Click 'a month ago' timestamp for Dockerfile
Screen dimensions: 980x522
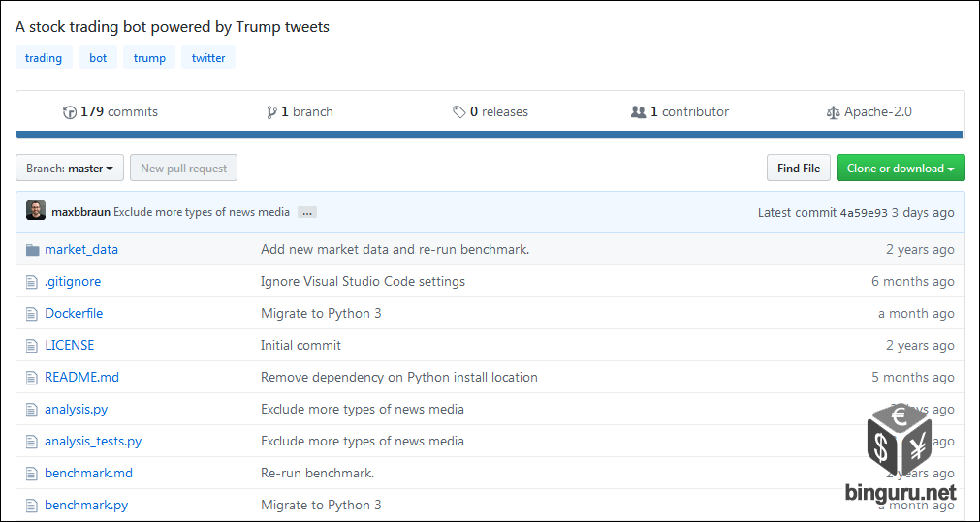pyautogui.click(x=916, y=313)
